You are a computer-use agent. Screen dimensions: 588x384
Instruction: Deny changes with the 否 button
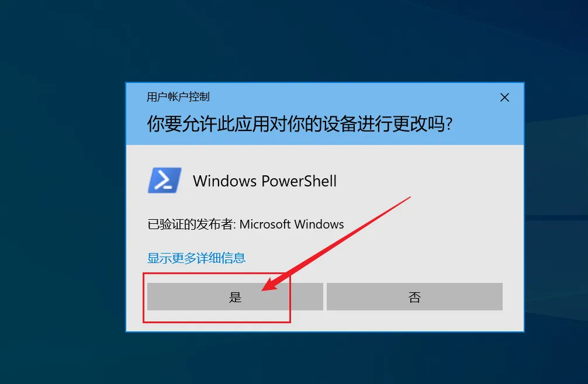click(x=414, y=297)
